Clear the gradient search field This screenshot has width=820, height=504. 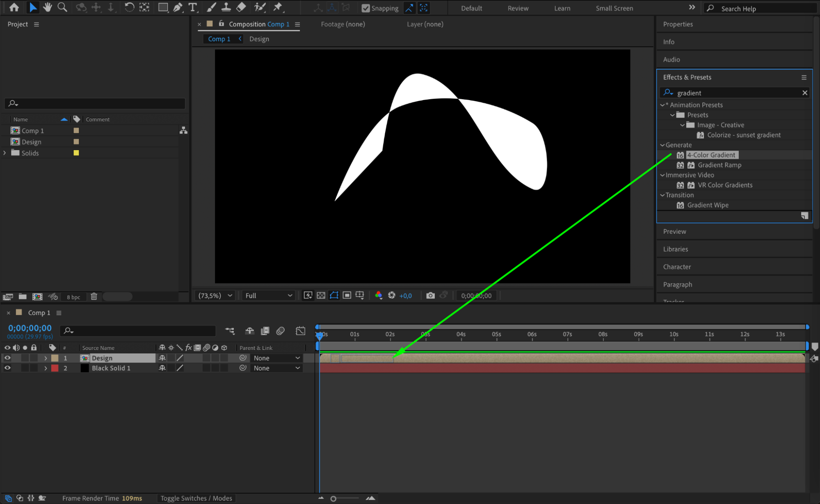[804, 93]
